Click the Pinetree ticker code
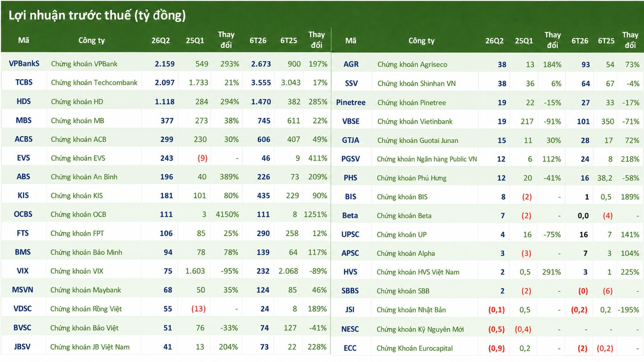Screen dimensions: 644x362 (x=351, y=102)
